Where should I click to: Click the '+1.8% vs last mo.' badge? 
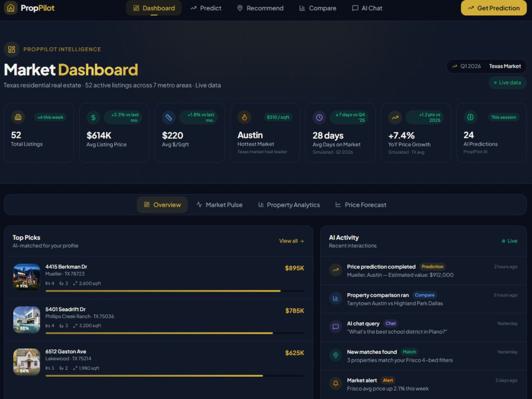click(199, 118)
